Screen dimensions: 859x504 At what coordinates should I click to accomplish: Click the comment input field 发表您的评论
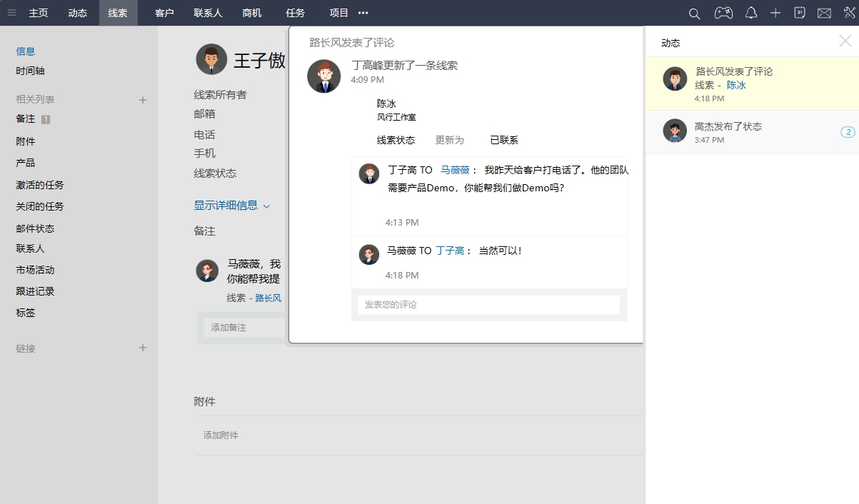click(x=488, y=304)
